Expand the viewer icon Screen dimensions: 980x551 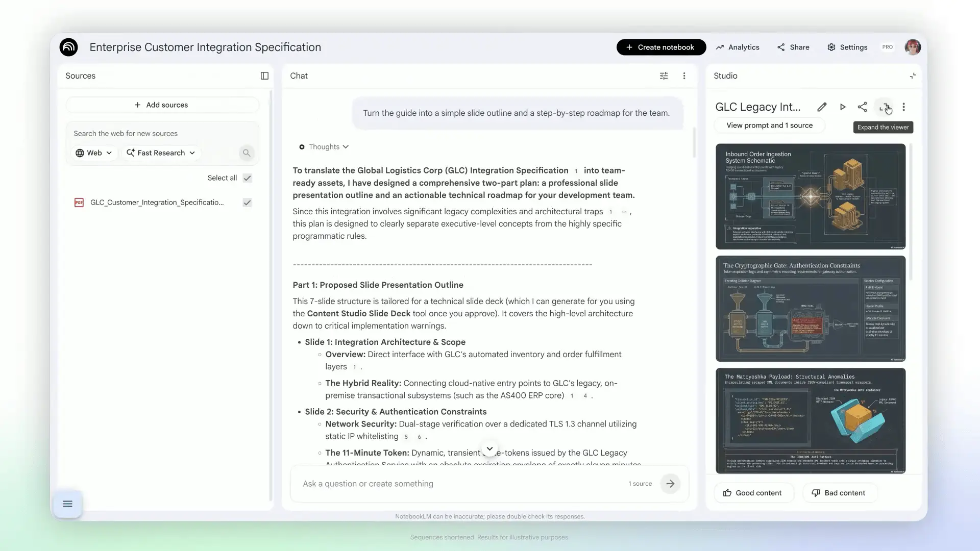885,107
